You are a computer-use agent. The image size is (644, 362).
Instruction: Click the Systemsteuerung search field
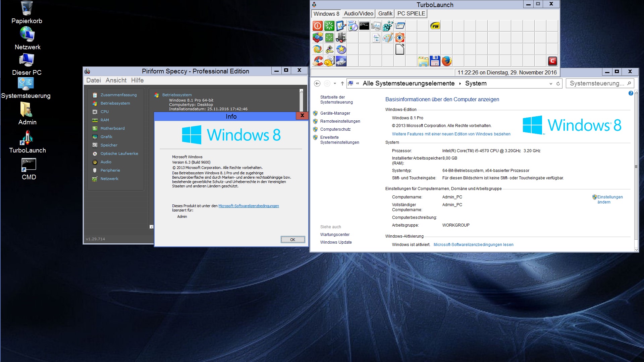(596, 83)
